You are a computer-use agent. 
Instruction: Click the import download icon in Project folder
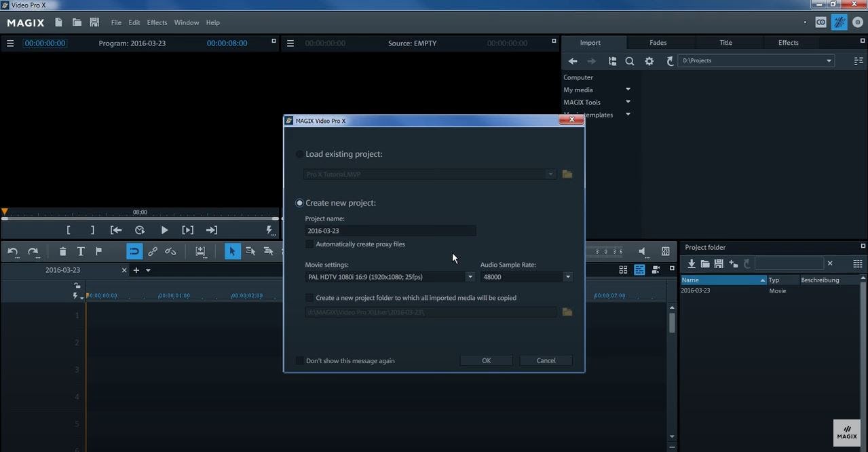coord(692,263)
